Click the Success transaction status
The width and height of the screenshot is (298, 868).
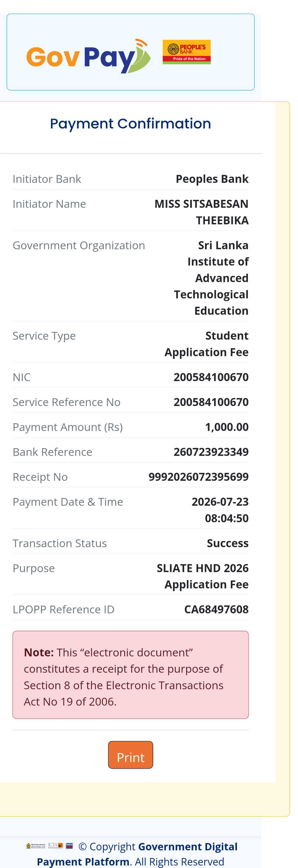(x=228, y=543)
